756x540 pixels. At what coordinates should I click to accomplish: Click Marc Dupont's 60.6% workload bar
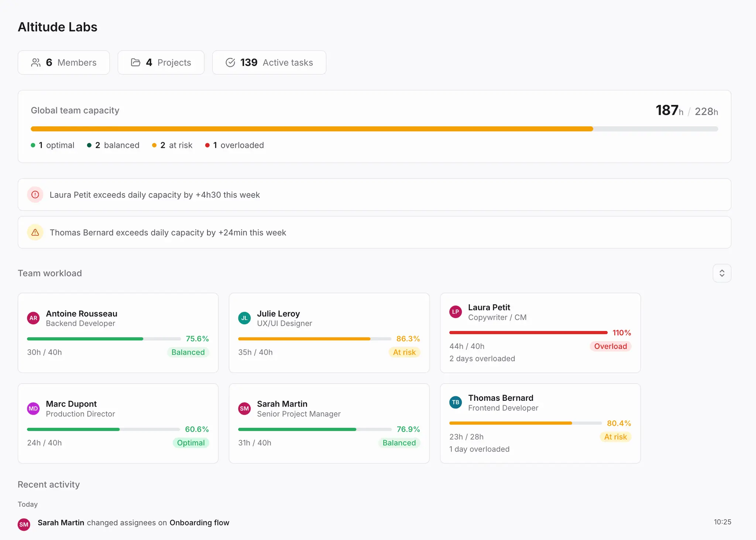(x=103, y=430)
